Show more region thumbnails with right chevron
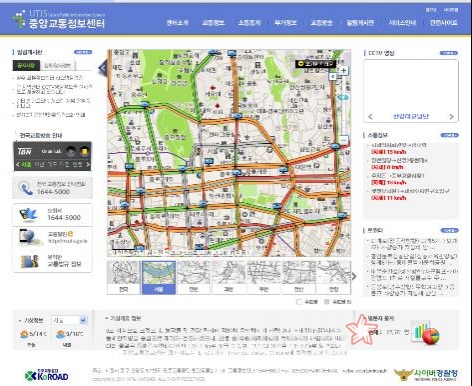This screenshot has height=386, width=472. [x=354, y=276]
